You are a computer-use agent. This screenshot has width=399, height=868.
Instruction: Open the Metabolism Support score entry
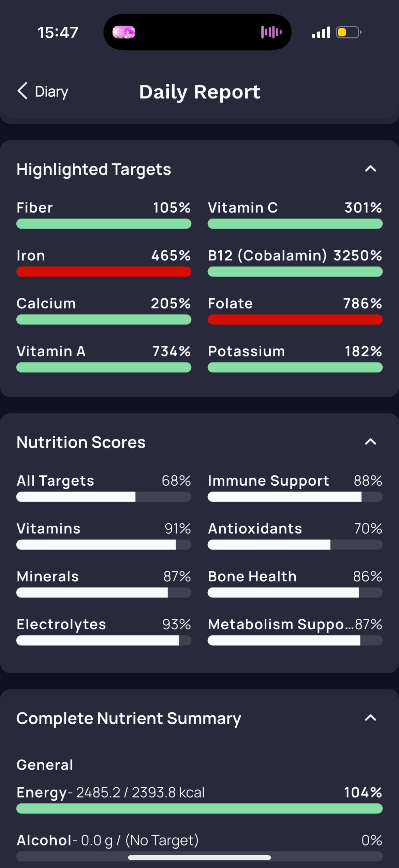295,631
